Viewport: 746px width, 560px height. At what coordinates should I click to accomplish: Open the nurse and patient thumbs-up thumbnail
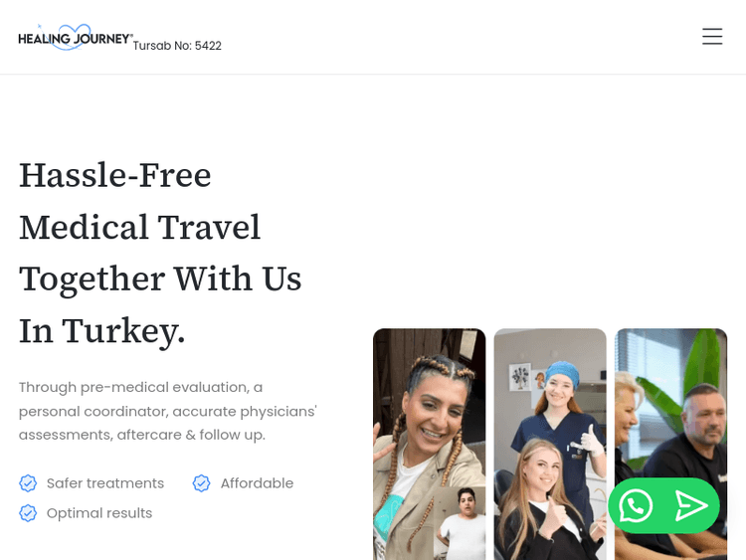[550, 444]
